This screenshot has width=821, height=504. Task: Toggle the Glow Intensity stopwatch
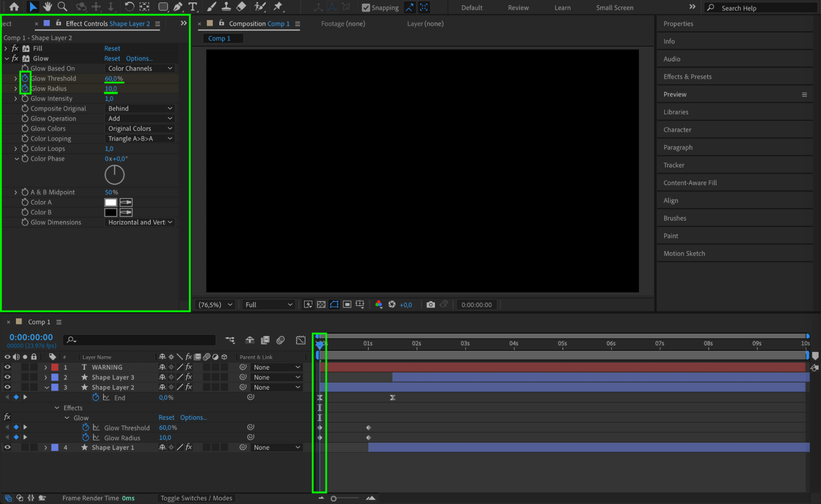coord(25,99)
